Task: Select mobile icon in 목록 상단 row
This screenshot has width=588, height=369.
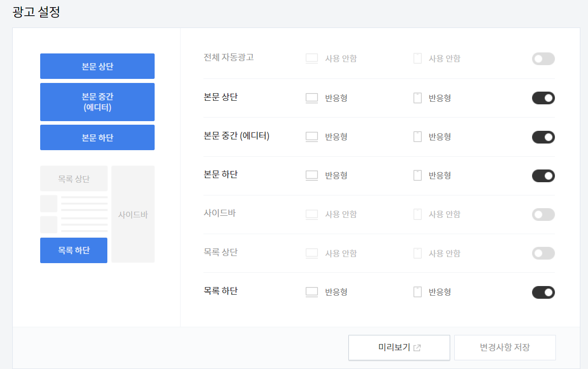Action: 418,253
